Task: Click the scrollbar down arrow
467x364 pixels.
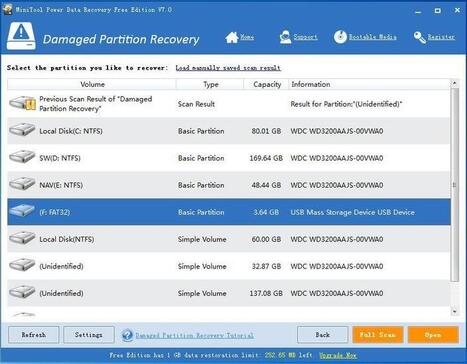Action: tap(455, 312)
